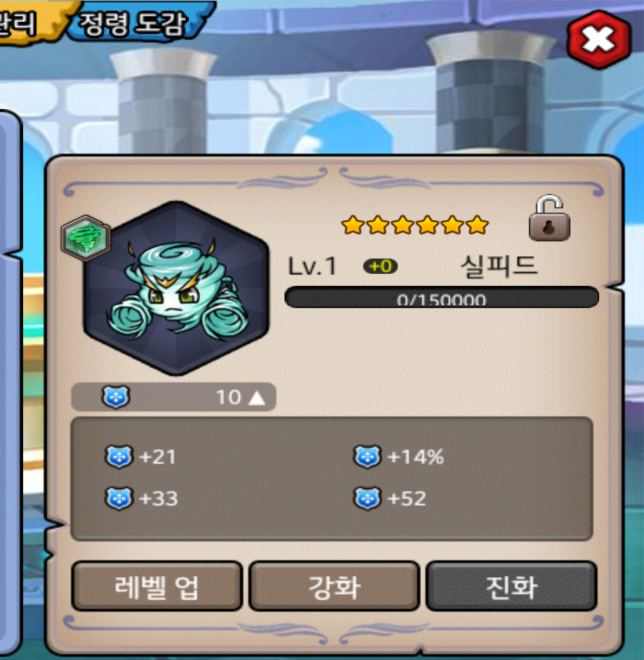Click the Lv.1 level label
This screenshot has width=644, height=660.
point(312,266)
